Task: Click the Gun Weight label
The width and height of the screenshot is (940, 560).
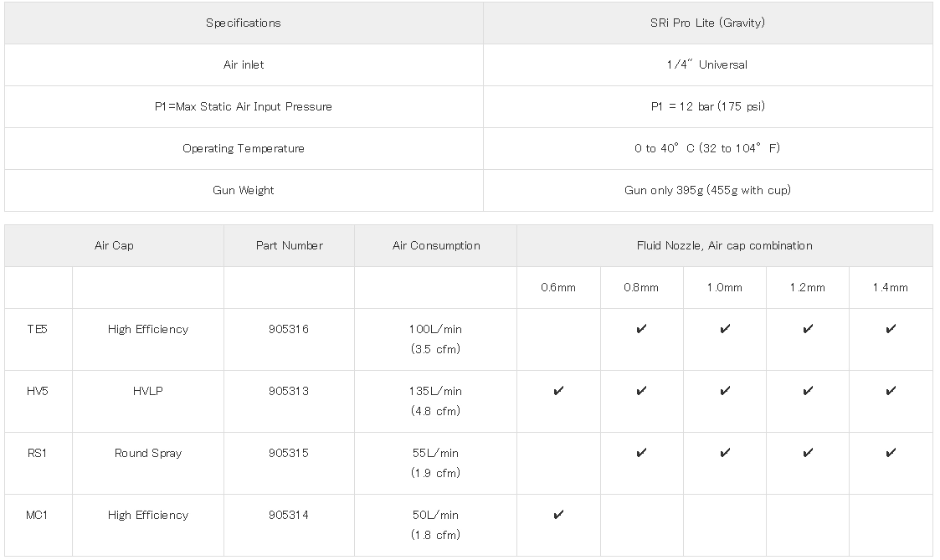Action: [244, 190]
